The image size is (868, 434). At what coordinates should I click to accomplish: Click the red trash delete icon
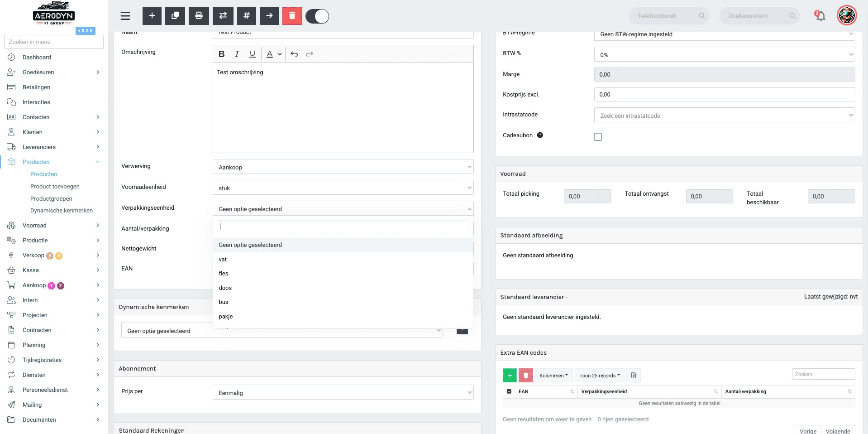coord(292,16)
